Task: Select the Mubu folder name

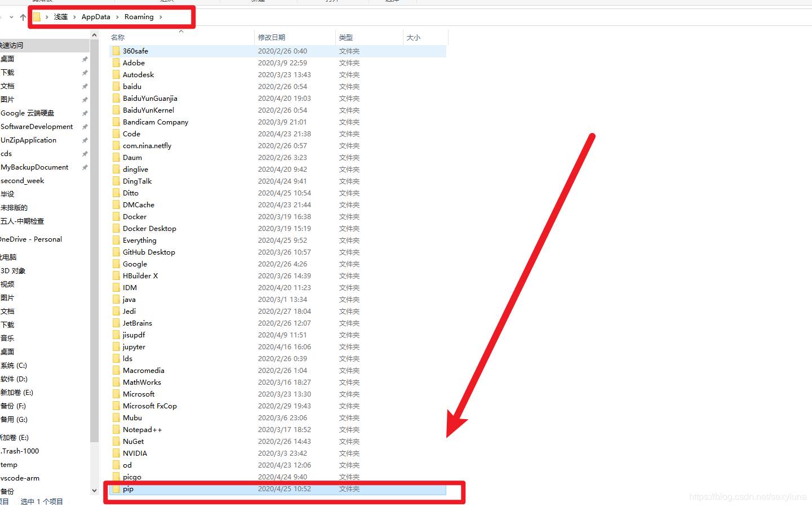Action: pyautogui.click(x=132, y=418)
